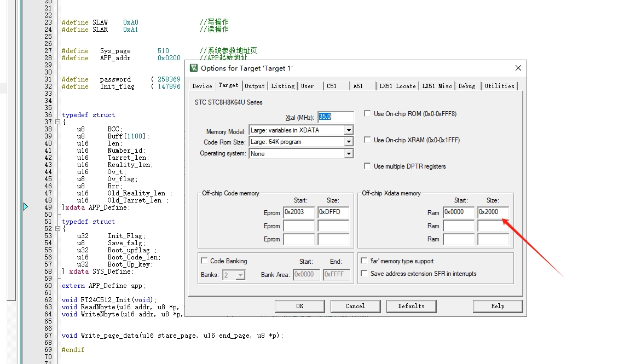Click third Ram Size field
Viewport: 636px width, 364px height.
(493, 239)
